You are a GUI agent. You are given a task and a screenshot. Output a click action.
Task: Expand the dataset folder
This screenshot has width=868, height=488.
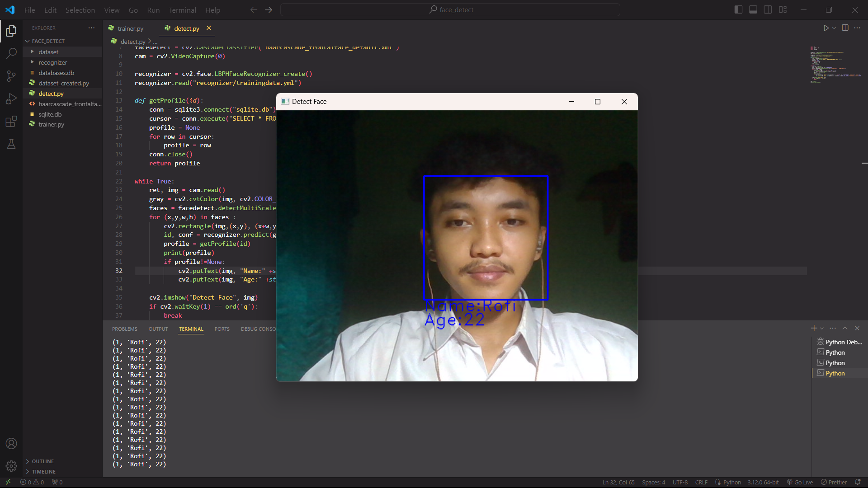[48, 52]
